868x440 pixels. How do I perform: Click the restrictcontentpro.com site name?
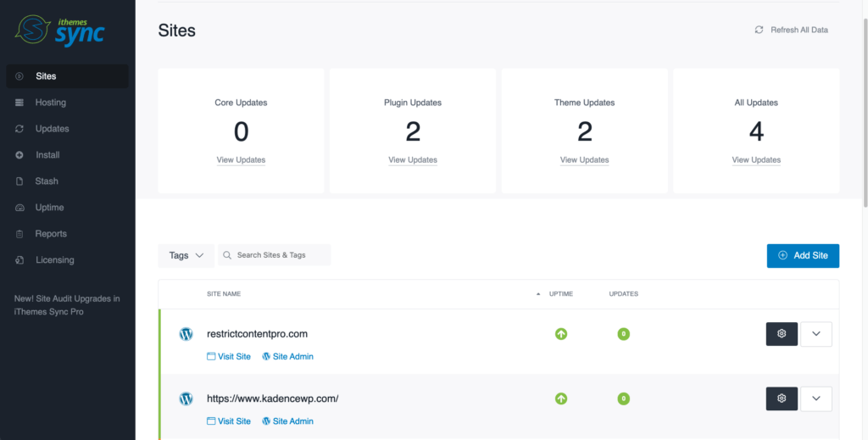257,334
